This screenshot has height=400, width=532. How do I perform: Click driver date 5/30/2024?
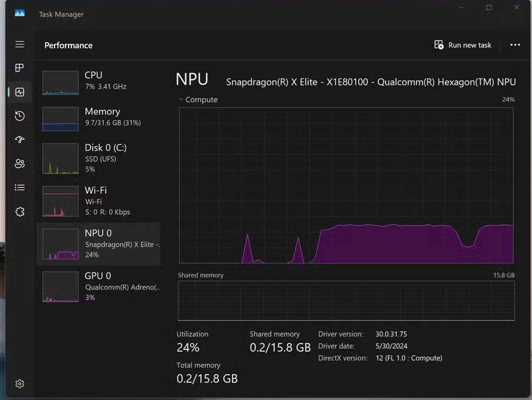tap(391, 346)
